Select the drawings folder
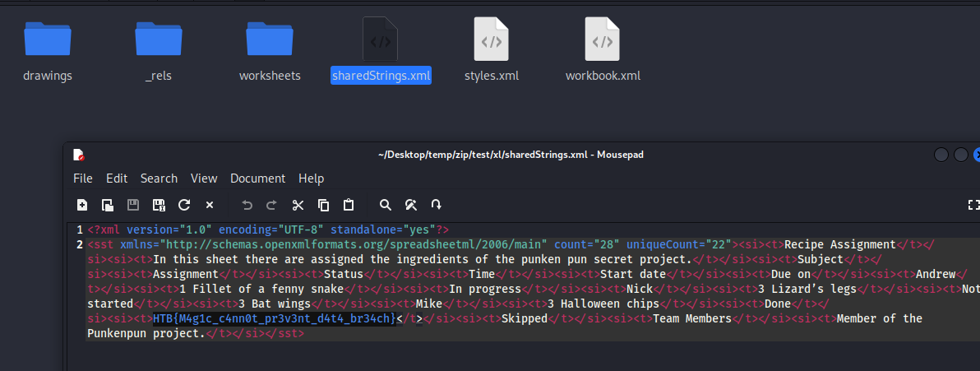980x371 pixels. 48,49
